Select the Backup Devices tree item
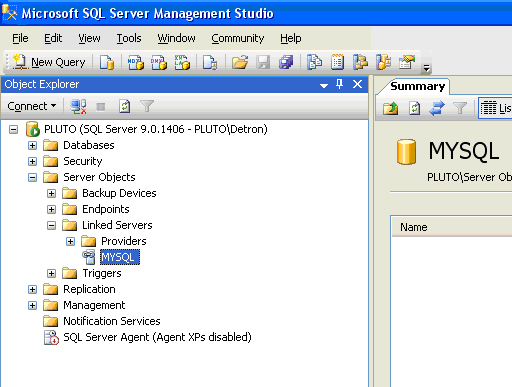Viewport: 512px width, 387px height. click(119, 193)
